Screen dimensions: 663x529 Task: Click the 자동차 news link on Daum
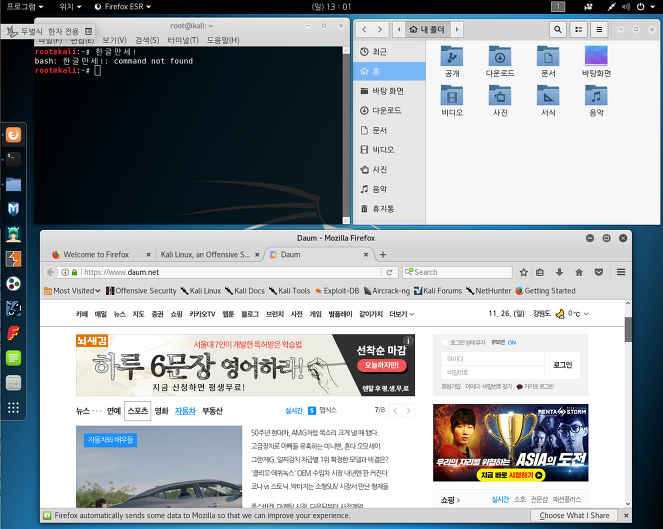tap(185, 411)
